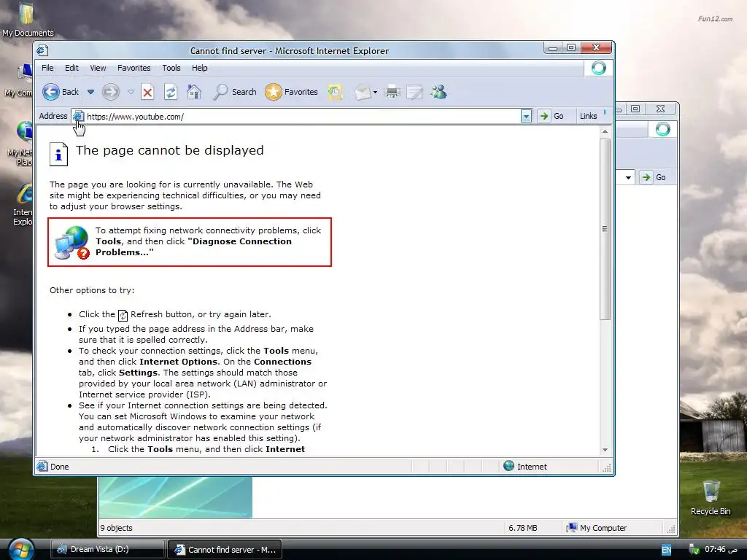747x560 pixels.
Task: Click the vertical scrollbar thumb
Action: [x=605, y=229]
